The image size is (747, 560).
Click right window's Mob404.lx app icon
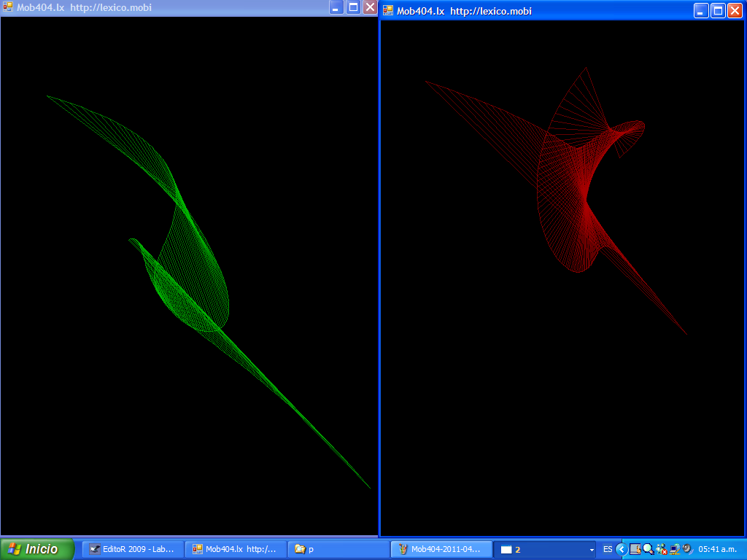(388, 10)
